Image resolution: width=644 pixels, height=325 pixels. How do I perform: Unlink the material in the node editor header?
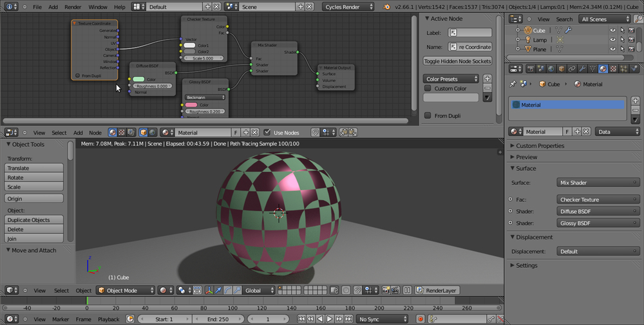[253, 133]
